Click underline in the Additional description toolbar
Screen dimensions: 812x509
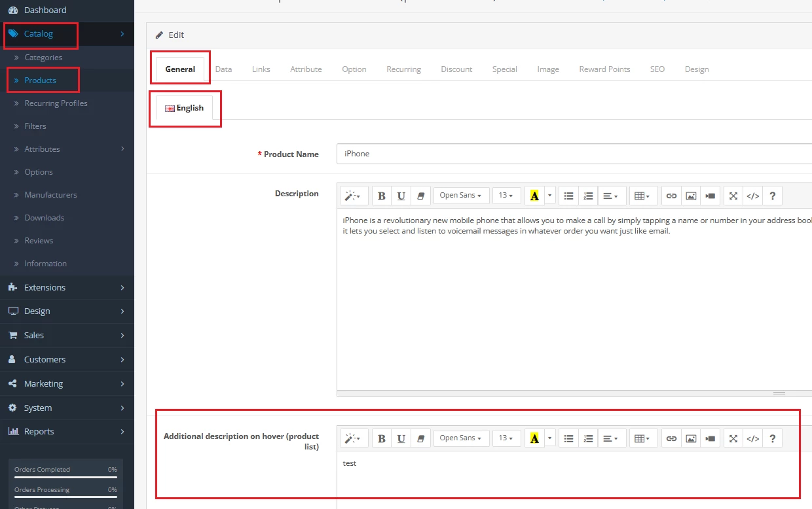[401, 438]
